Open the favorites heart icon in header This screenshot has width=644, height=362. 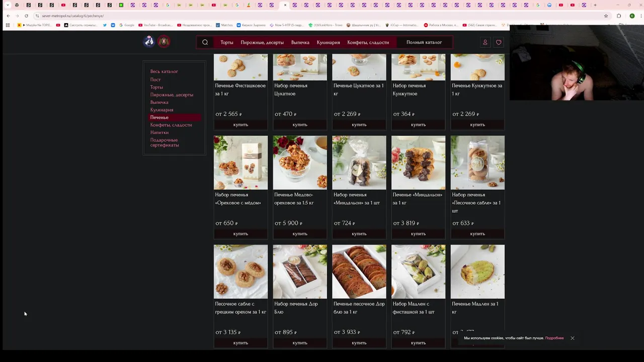pos(499,42)
